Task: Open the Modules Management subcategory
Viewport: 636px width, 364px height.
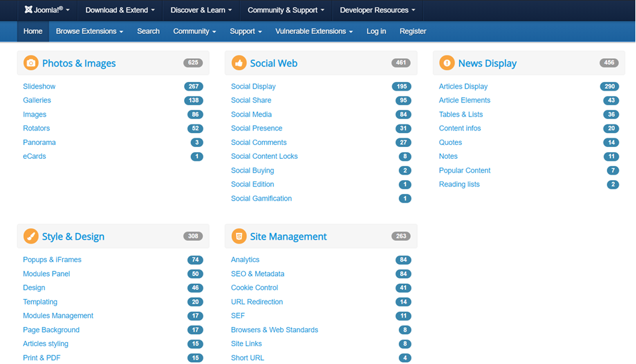Action: click(x=58, y=316)
